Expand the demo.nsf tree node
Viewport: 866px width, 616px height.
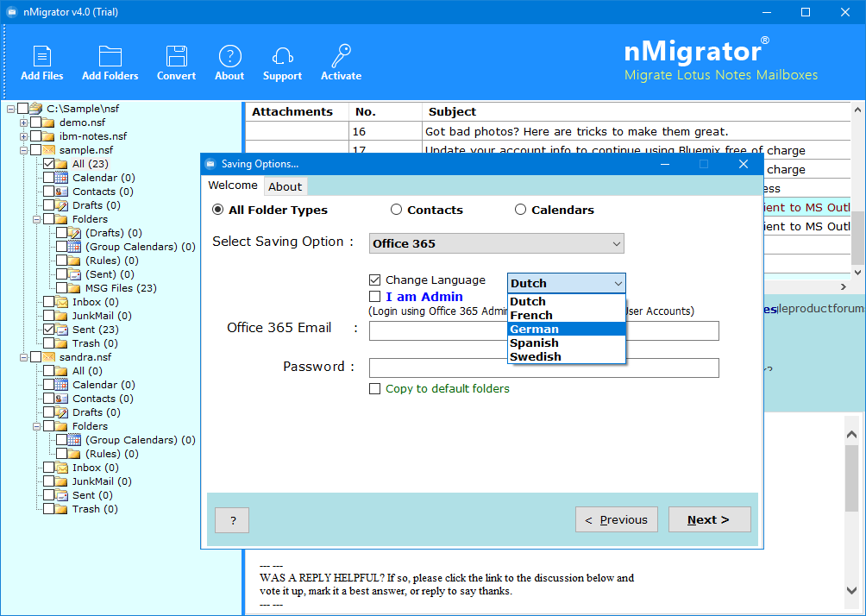(x=23, y=123)
